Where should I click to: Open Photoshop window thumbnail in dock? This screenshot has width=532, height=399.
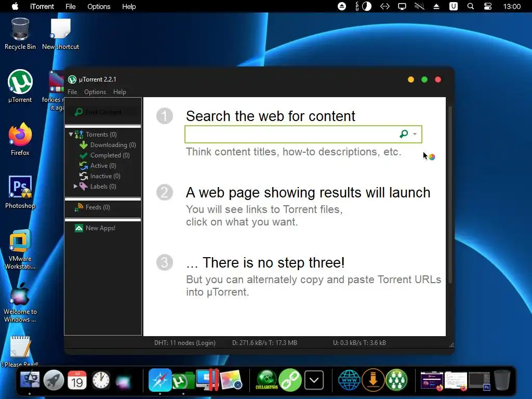[480, 380]
